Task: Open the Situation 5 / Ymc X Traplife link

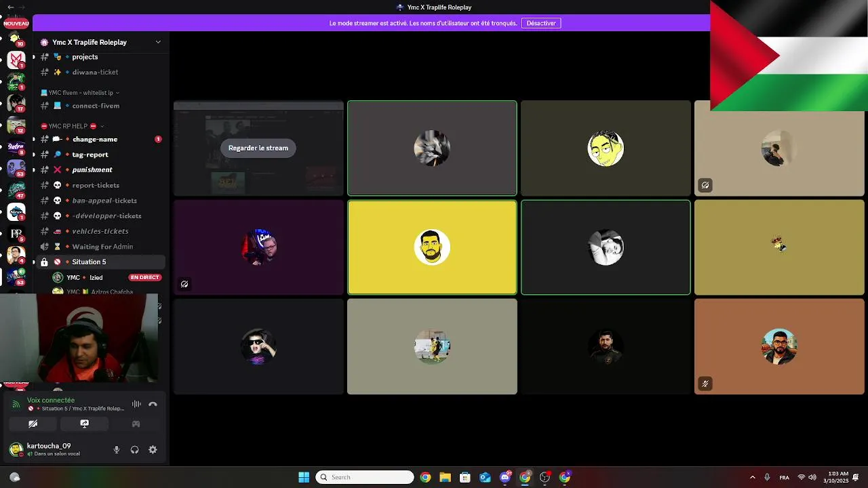Action: click(x=83, y=409)
